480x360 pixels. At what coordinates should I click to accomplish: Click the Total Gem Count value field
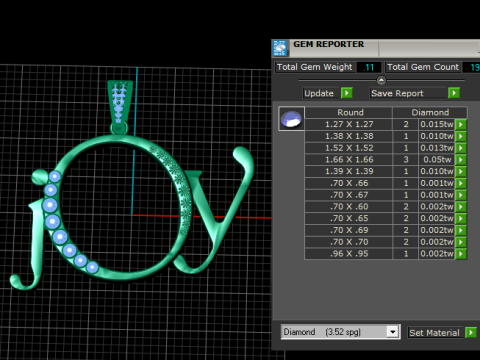point(472,67)
